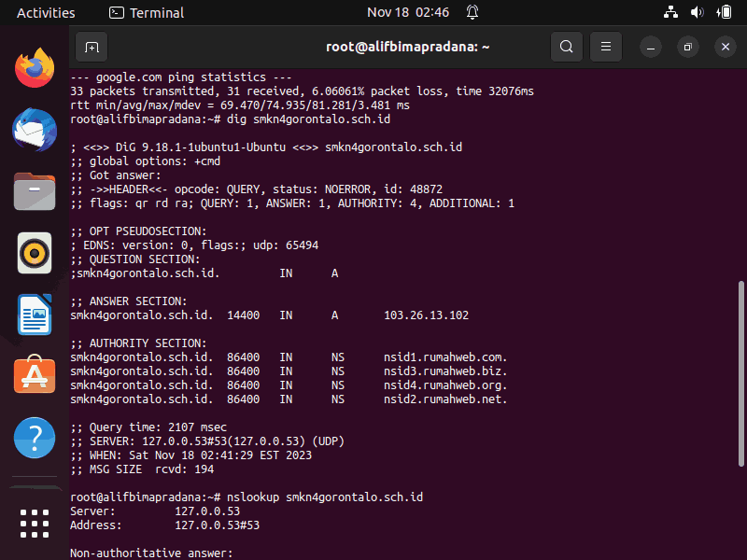This screenshot has width=747, height=560.
Task: Open the Help application
Action: 35,438
